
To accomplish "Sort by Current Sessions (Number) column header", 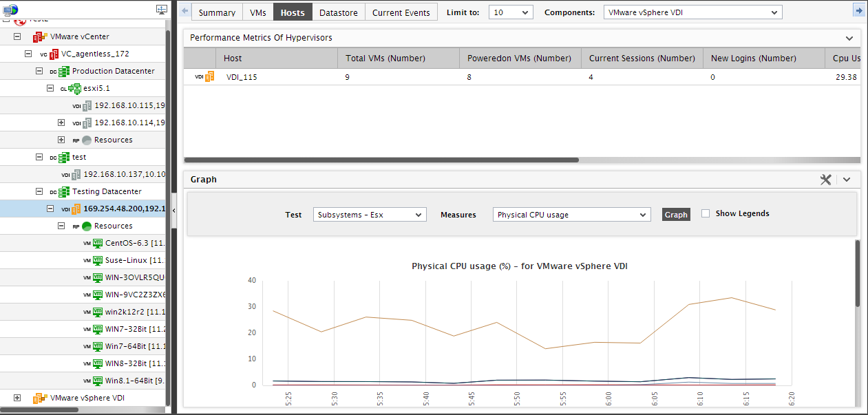I will pos(642,58).
